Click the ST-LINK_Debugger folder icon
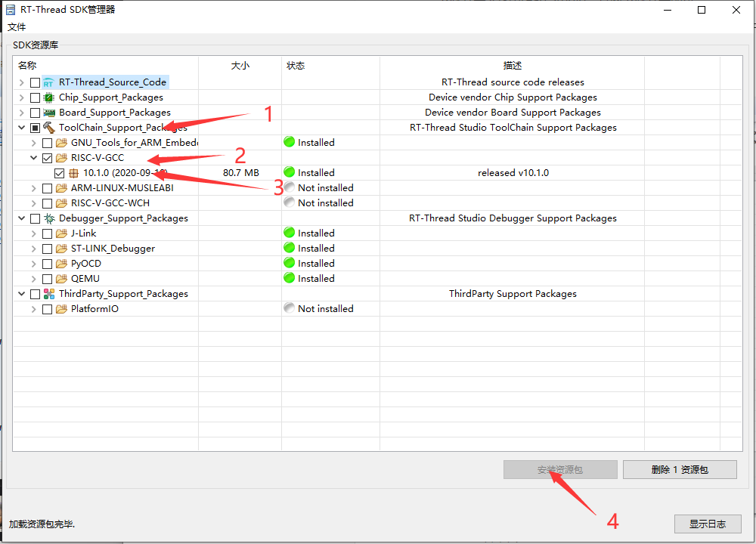 pyautogui.click(x=61, y=249)
